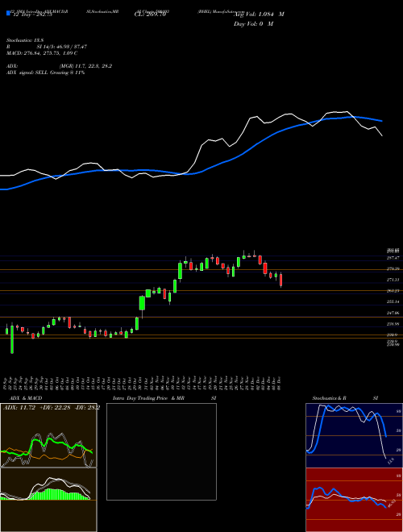The width and height of the screenshot is (403, 532).
Task: Select the 255.14 price axis label
Action: pyautogui.click(x=393, y=301)
